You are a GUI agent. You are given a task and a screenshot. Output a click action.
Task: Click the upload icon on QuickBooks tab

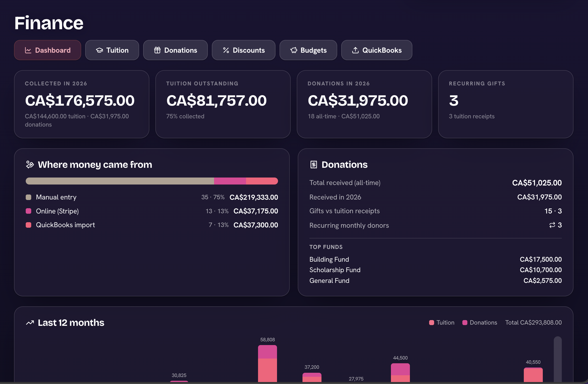pos(355,50)
